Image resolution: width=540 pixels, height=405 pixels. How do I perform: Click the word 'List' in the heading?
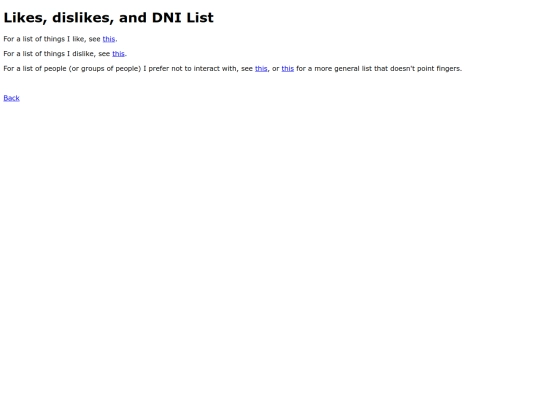pos(200,18)
